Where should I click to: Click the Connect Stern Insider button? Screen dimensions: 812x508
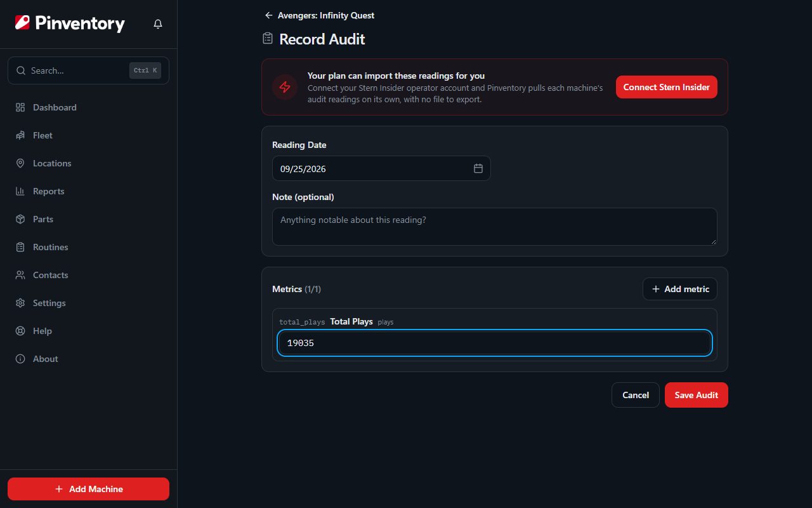coord(666,87)
